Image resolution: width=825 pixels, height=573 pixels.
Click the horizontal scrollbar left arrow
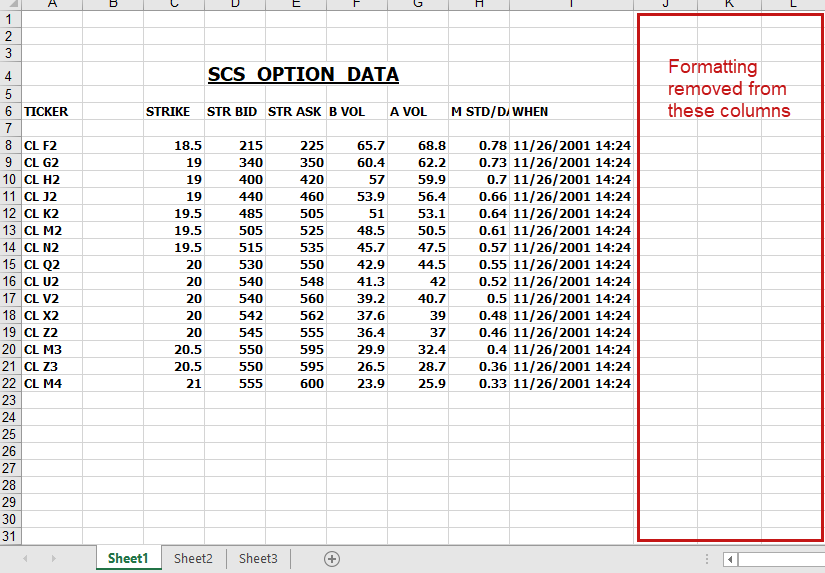[x=730, y=559]
